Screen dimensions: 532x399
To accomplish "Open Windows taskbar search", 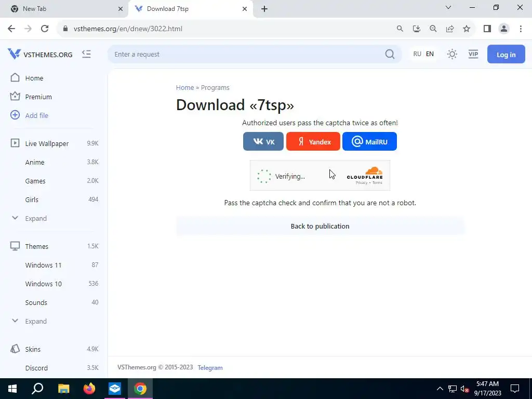I will pos(37,389).
